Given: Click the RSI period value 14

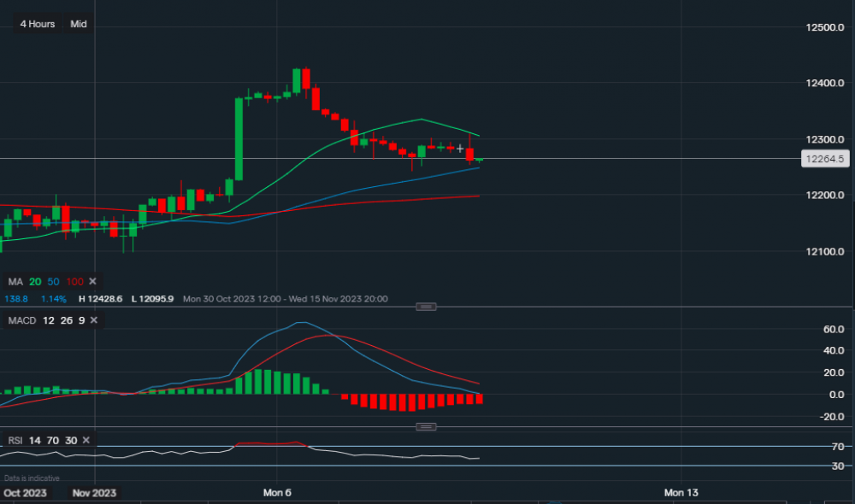Looking at the screenshot, I should [x=35, y=441].
